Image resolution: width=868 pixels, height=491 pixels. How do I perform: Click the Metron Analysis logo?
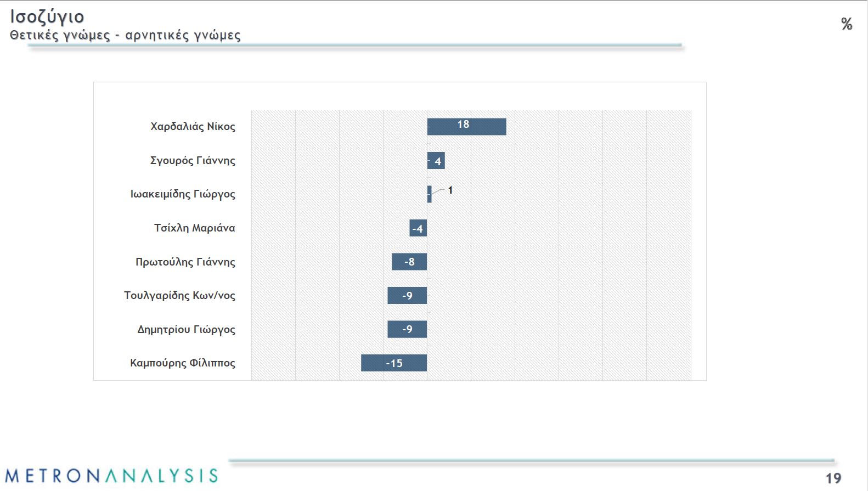tap(111, 475)
